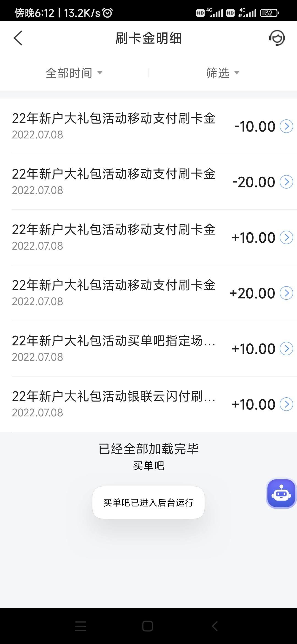Tap the triangle arrow beside 筛选
Image resolution: width=297 pixels, height=644 pixels.
point(237,73)
